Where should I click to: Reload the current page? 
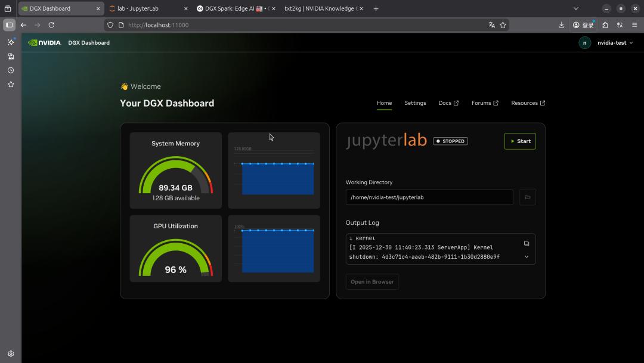click(x=51, y=25)
